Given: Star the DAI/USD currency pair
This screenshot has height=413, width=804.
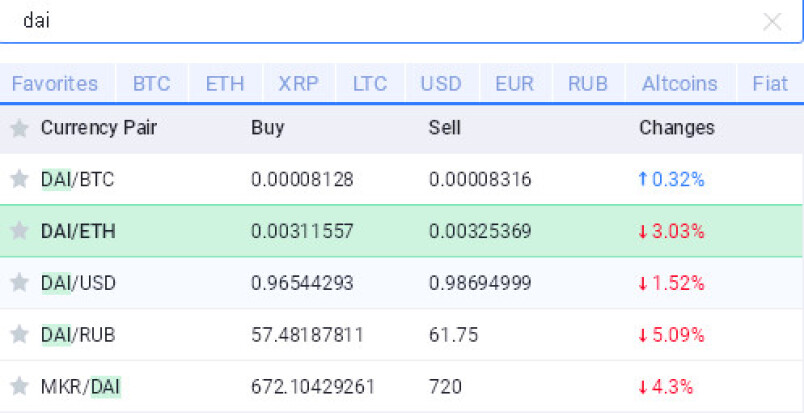Looking at the screenshot, I should pyautogui.click(x=19, y=283).
